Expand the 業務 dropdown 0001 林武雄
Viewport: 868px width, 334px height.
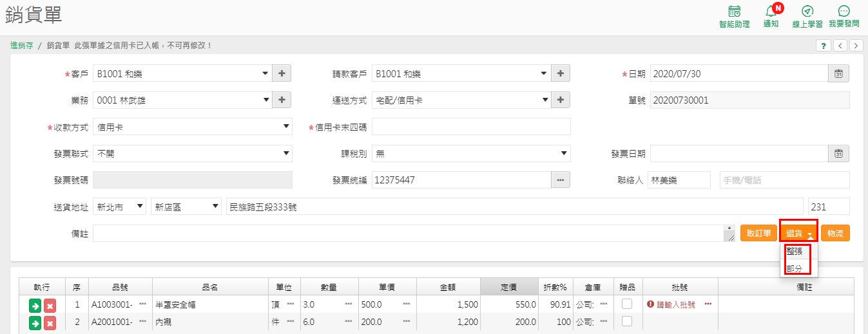182,100
